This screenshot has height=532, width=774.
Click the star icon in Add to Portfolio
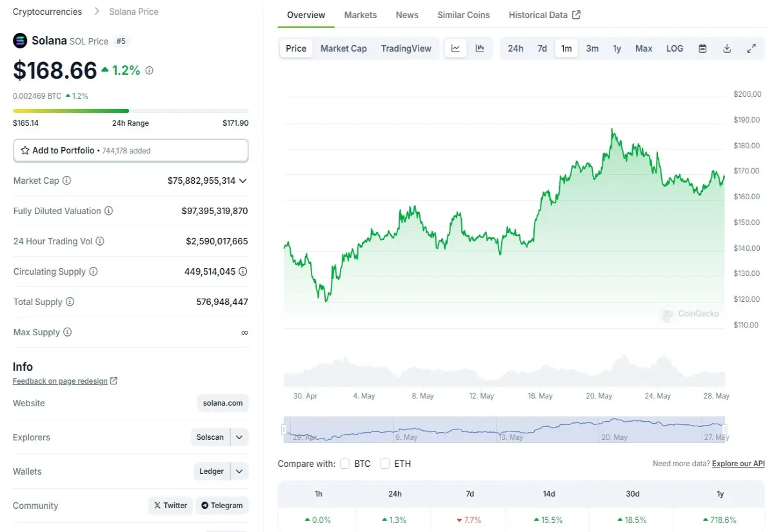25,150
